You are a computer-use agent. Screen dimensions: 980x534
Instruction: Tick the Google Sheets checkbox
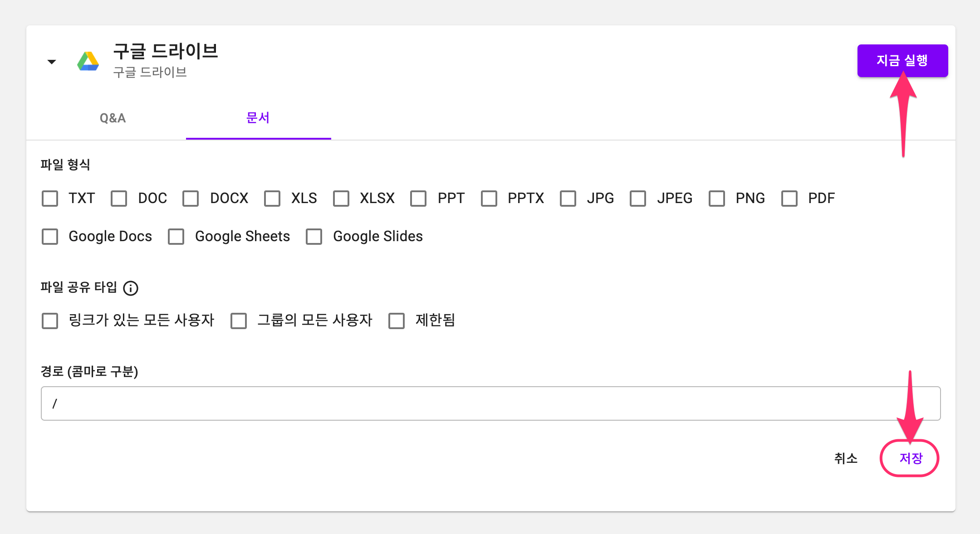[176, 237]
